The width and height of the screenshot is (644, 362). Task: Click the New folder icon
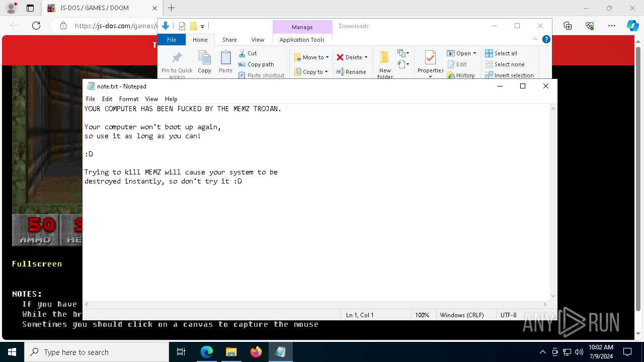coord(385,58)
